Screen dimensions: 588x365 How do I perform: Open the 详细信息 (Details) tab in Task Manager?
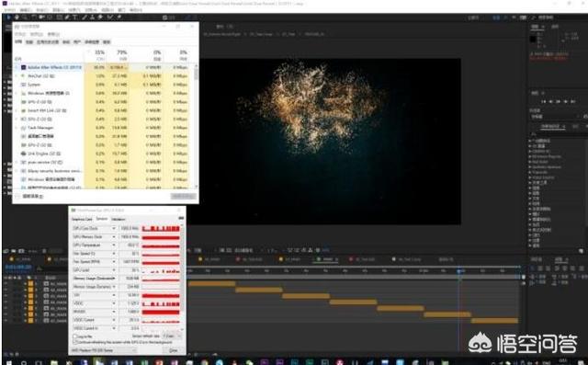[x=92, y=42]
